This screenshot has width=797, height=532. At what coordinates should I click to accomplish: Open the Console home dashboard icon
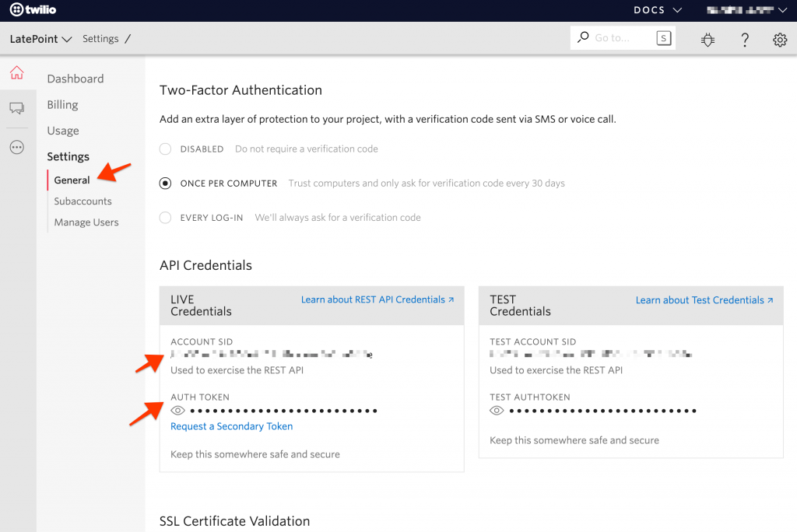point(16,72)
